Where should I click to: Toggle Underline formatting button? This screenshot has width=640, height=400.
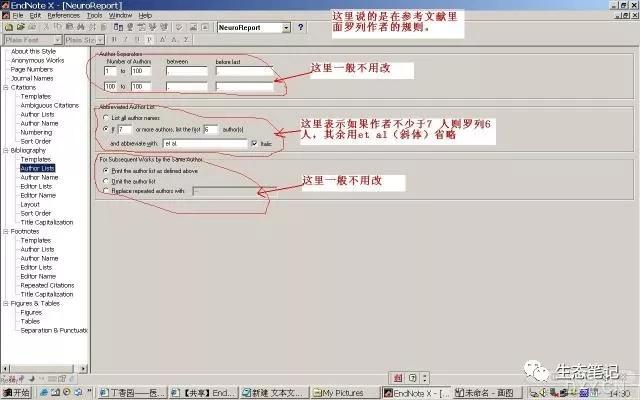[138, 40]
